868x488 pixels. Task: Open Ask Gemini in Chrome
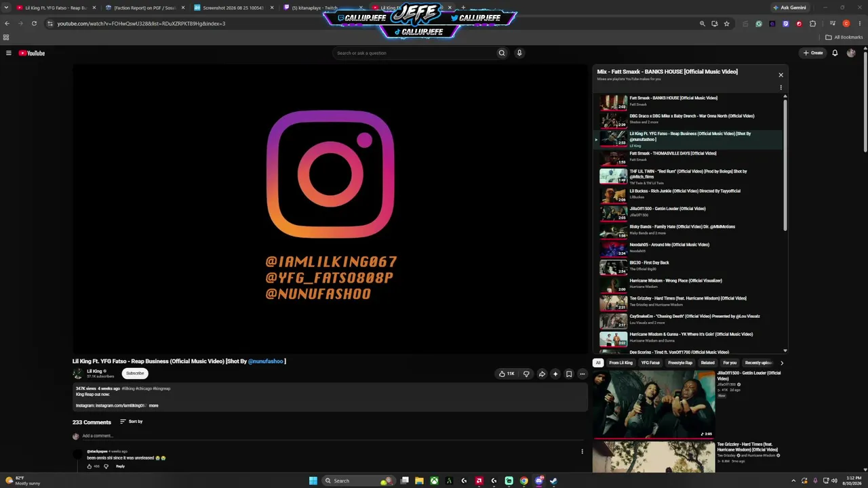pos(789,7)
